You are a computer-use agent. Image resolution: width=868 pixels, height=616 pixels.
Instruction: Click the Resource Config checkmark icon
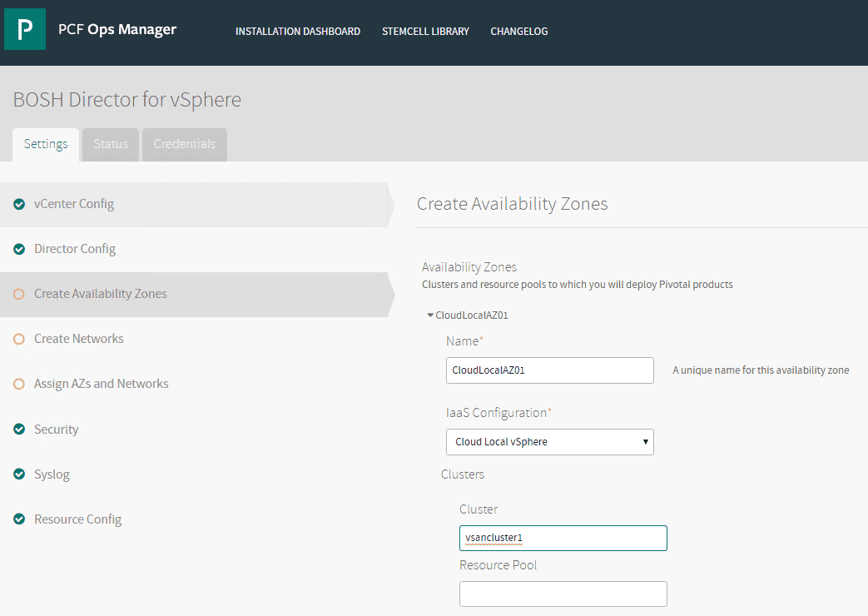coord(19,519)
